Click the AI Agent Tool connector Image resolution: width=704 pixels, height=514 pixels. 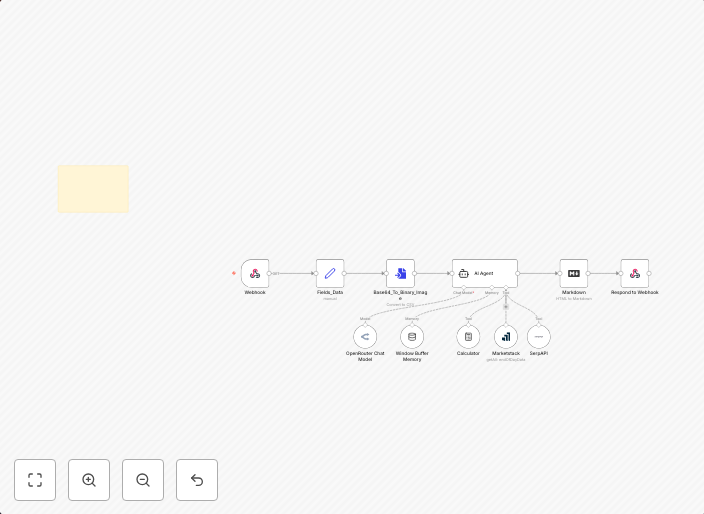(x=506, y=287)
